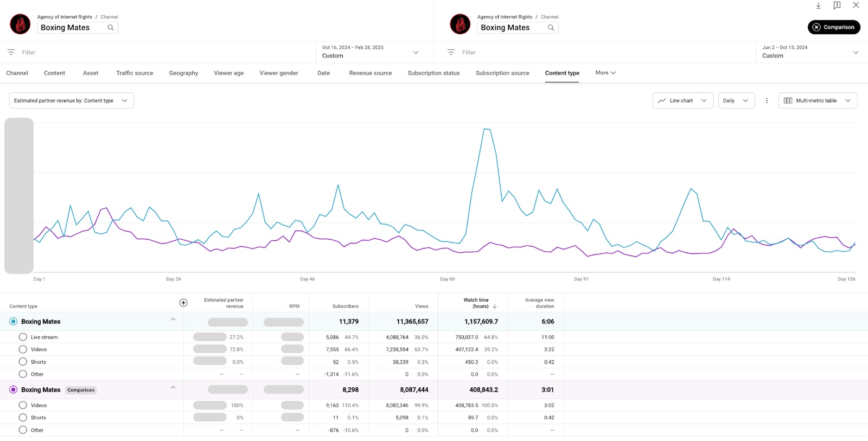Open the Subscription source tab
Image resolution: width=868 pixels, height=441 pixels.
pyautogui.click(x=502, y=73)
